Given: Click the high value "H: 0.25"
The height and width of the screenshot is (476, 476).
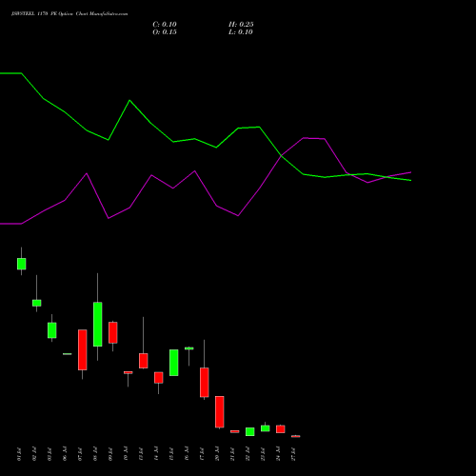Looking at the screenshot, I should pyautogui.click(x=241, y=25).
